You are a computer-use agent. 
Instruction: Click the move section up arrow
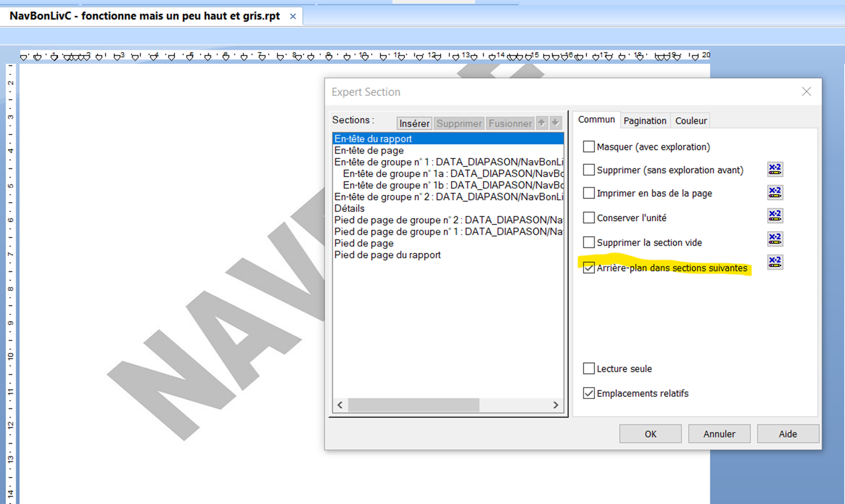point(542,123)
